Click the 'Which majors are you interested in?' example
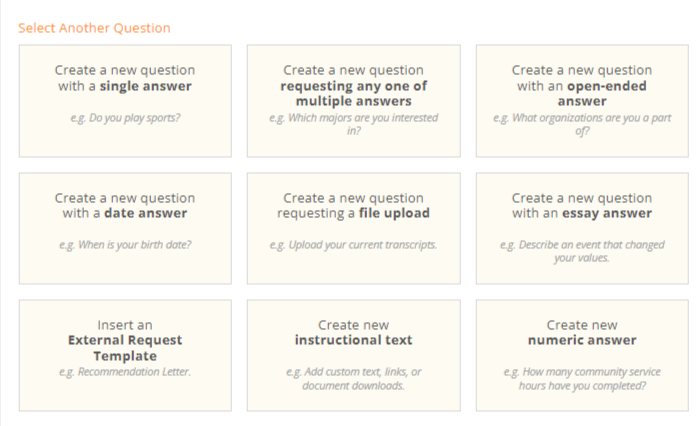 click(x=353, y=124)
